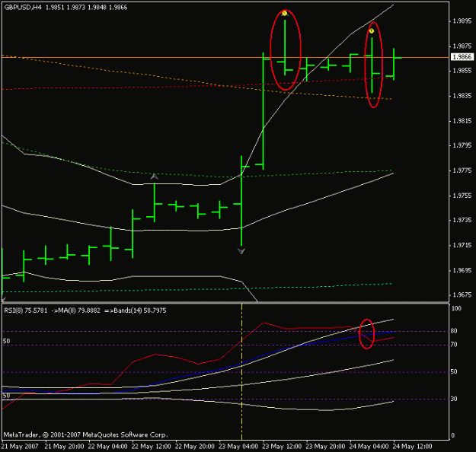Viewport: 476px width, 452px height.
Task: Click the RSI scale value 30
Action: [x=454, y=399]
